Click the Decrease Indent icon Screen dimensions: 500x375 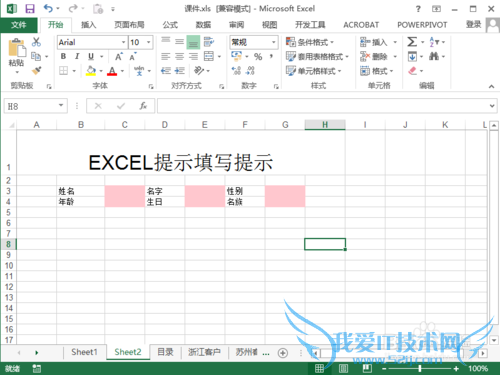[x=166, y=71]
